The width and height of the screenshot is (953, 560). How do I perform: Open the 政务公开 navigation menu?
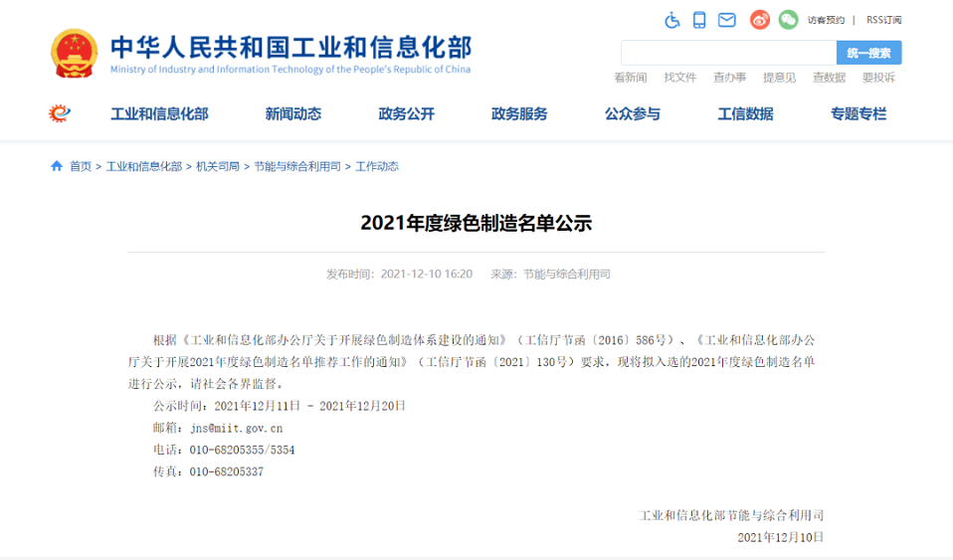point(406,113)
